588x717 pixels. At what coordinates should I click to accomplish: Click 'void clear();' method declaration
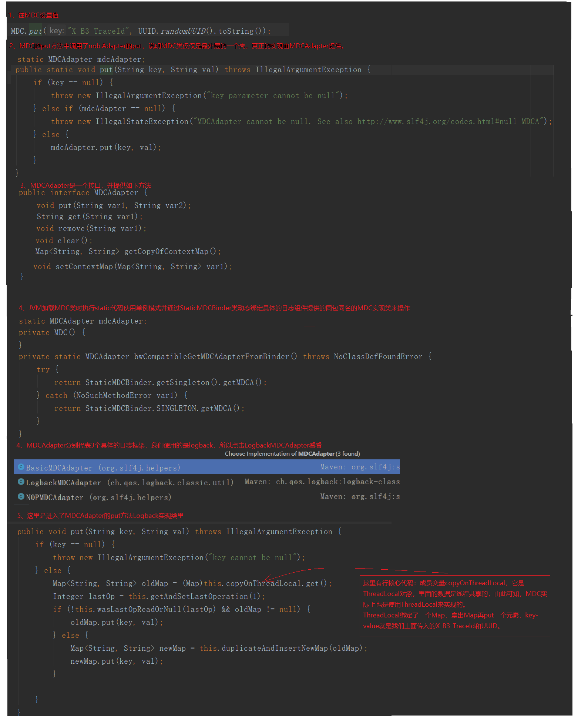point(64,241)
